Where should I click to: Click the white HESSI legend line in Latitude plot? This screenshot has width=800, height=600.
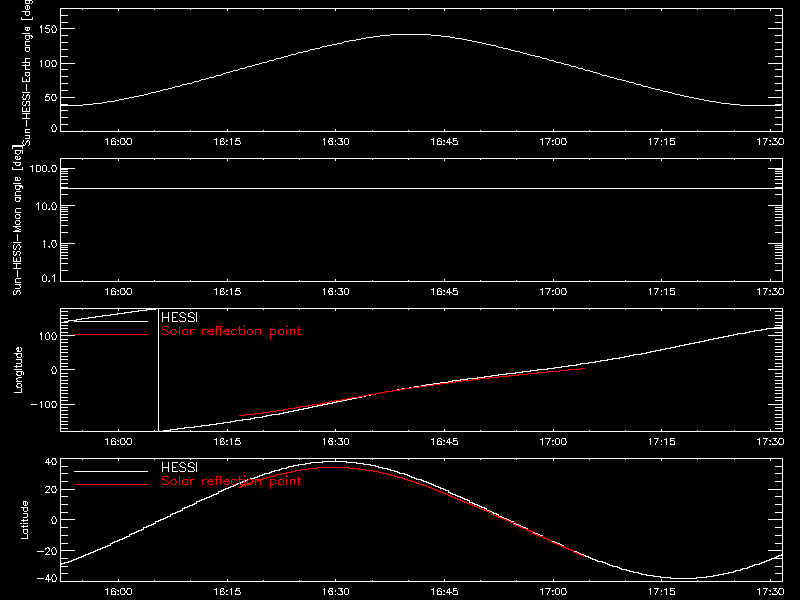pyautogui.click(x=111, y=471)
